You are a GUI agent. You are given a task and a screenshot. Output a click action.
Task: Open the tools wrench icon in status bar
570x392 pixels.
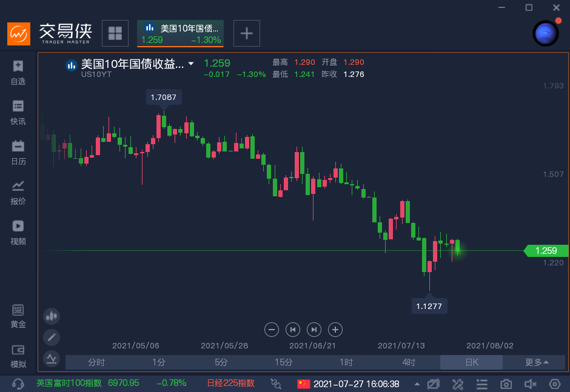[458, 384]
